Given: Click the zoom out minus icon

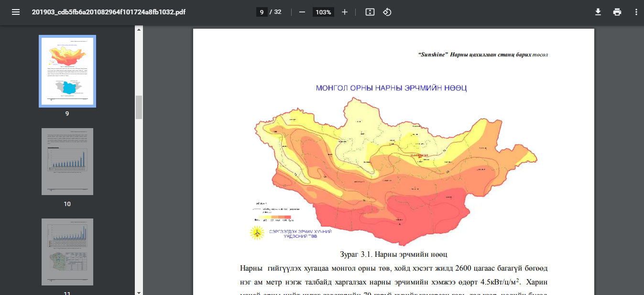Looking at the screenshot, I should [x=302, y=12].
